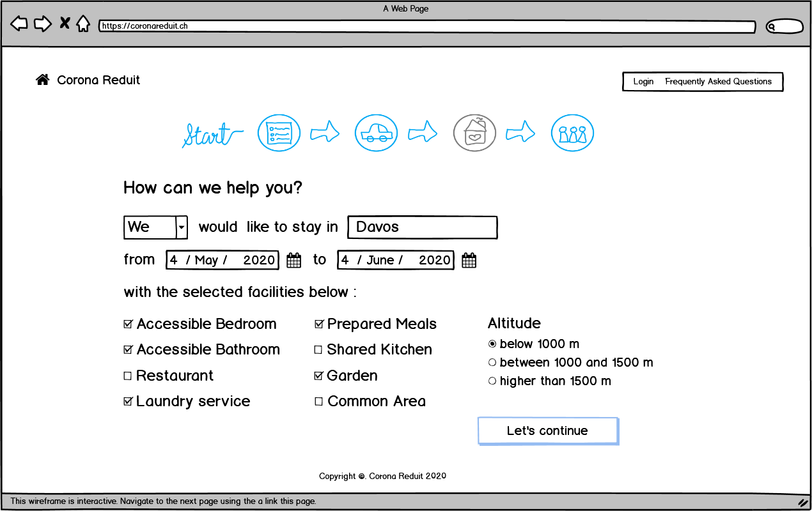Open the We dropdown arrow
This screenshot has height=511, width=812.
[x=182, y=227]
